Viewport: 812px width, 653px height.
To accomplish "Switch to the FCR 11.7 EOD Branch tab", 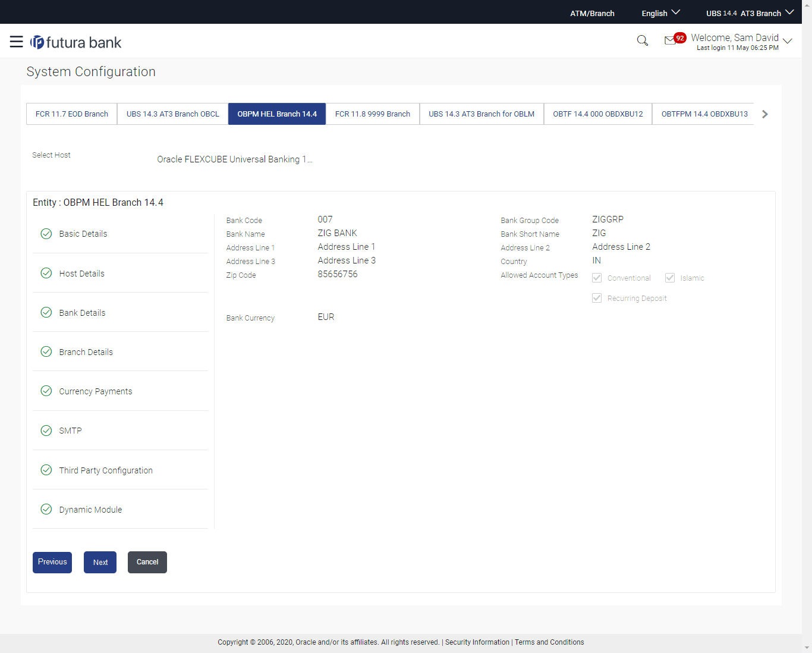I will (72, 114).
